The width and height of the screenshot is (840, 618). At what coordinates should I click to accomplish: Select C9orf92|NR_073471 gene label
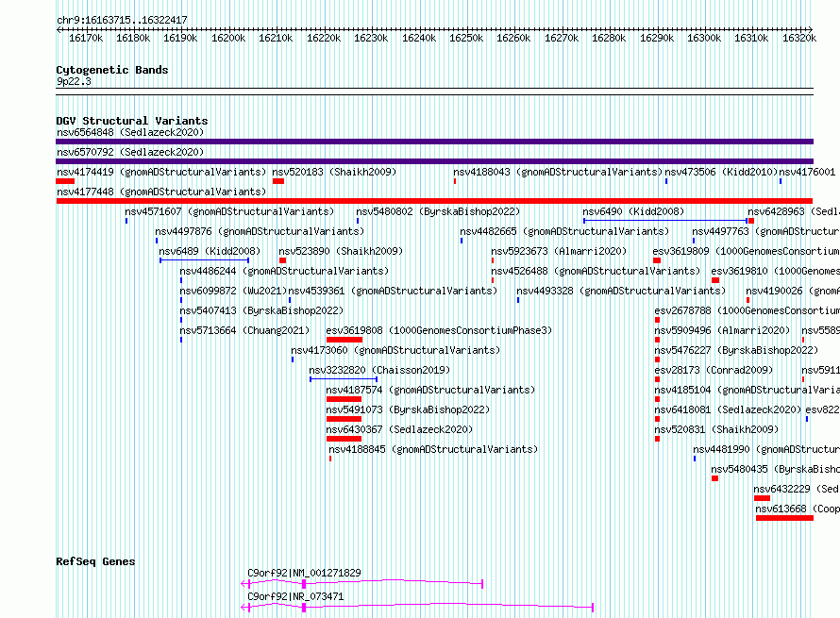point(295,596)
